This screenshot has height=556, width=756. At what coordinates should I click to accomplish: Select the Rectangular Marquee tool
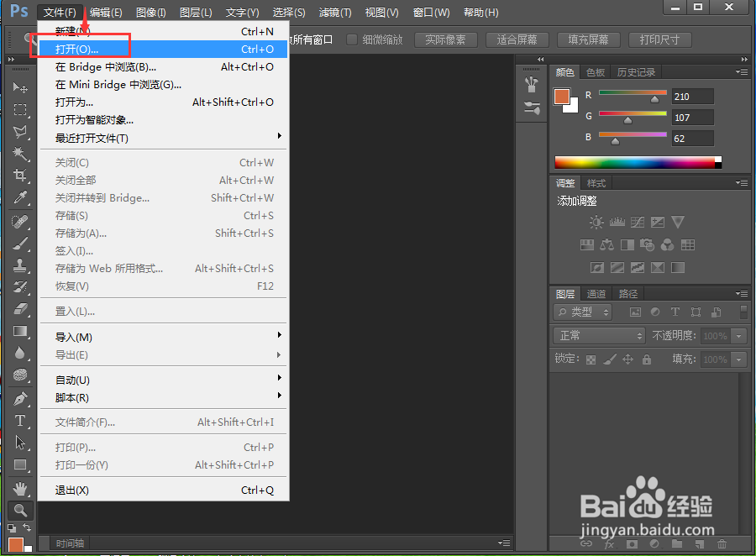tap(20, 109)
